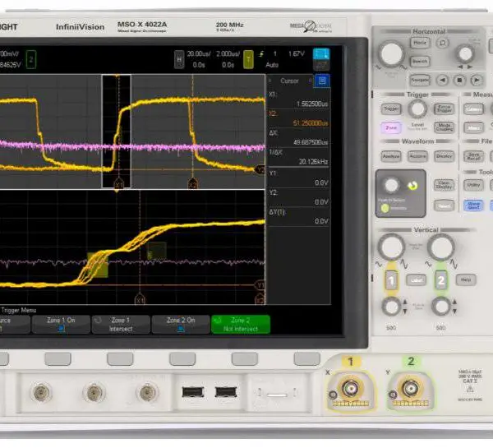Push the Horiz button in Horizontal section
The height and width of the screenshot is (448, 493).
click(420, 43)
